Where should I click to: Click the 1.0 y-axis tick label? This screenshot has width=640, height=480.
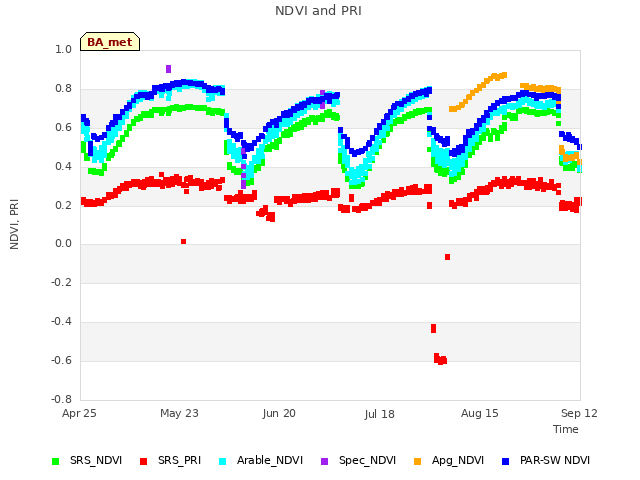[x=63, y=49]
